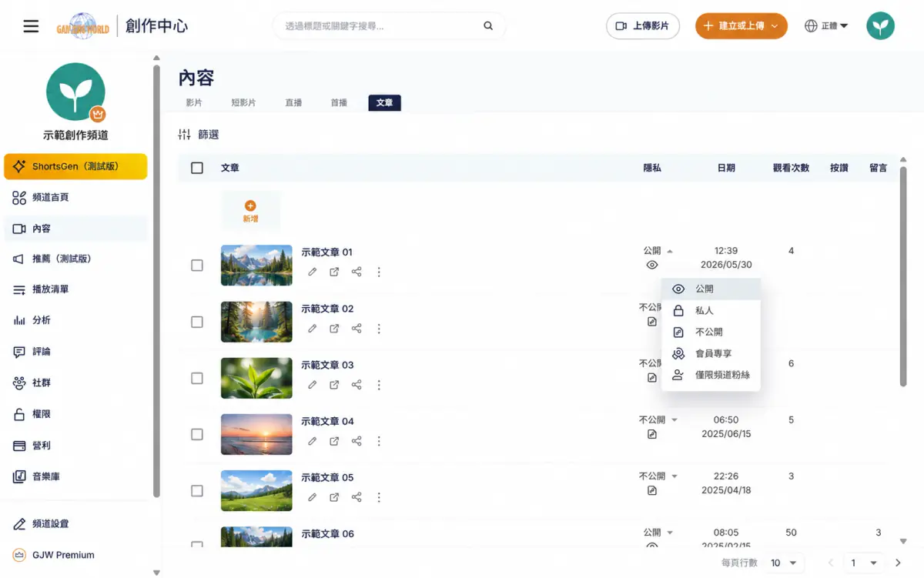This screenshot has width=924, height=578.
Task: Switch to the 影片 tab
Action: coord(194,102)
